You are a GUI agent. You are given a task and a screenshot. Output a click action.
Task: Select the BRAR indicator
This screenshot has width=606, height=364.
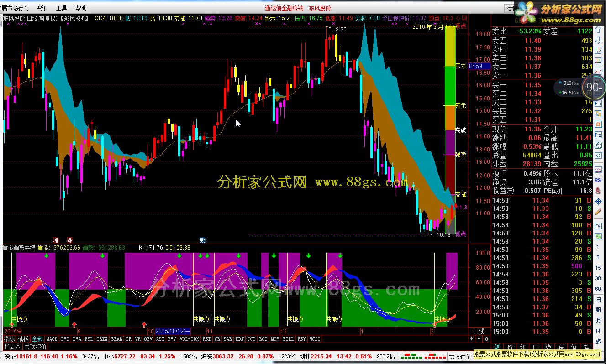point(117,339)
